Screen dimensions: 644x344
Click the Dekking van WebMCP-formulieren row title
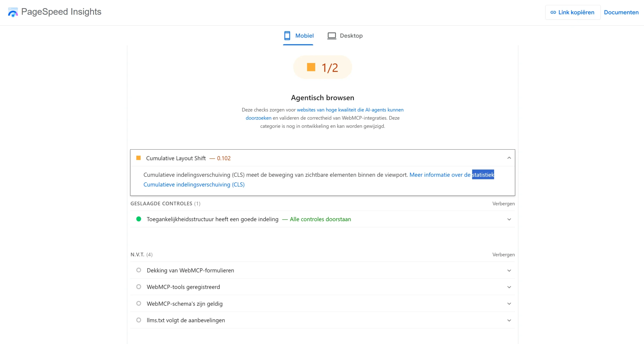click(190, 270)
